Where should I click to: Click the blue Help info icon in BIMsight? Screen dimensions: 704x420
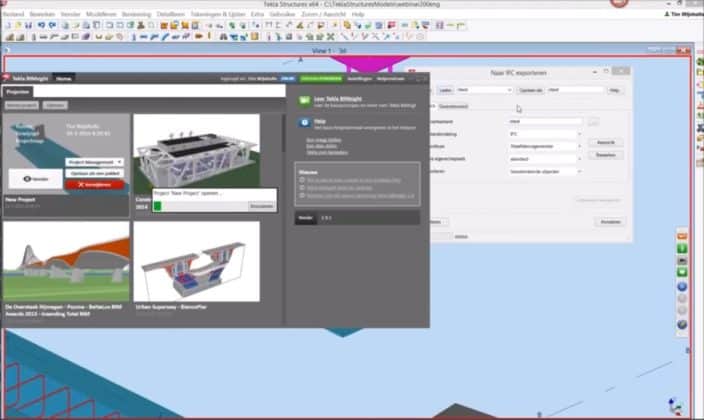pyautogui.click(x=304, y=122)
